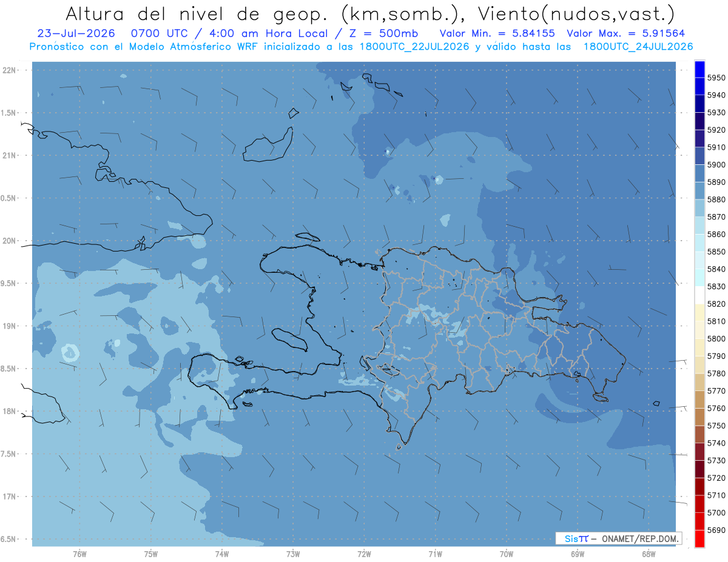728x562 pixels.
Task: Pick the legend swatch between 5880 and 5870
Action: [x=699, y=208]
